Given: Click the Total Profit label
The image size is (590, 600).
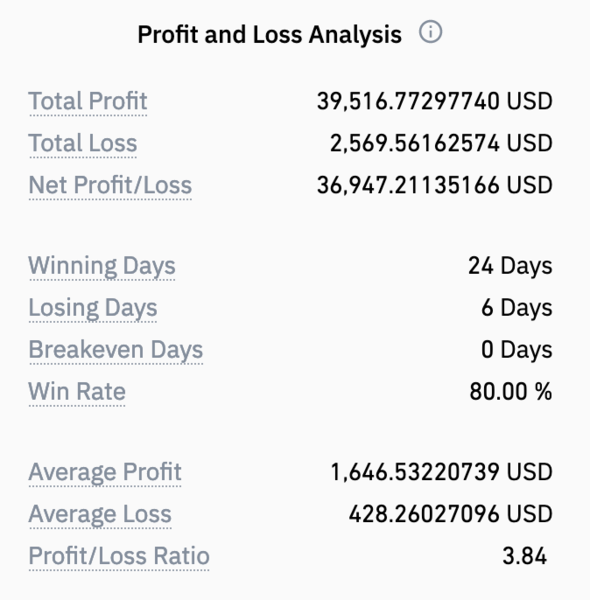Looking at the screenshot, I should point(88,101).
